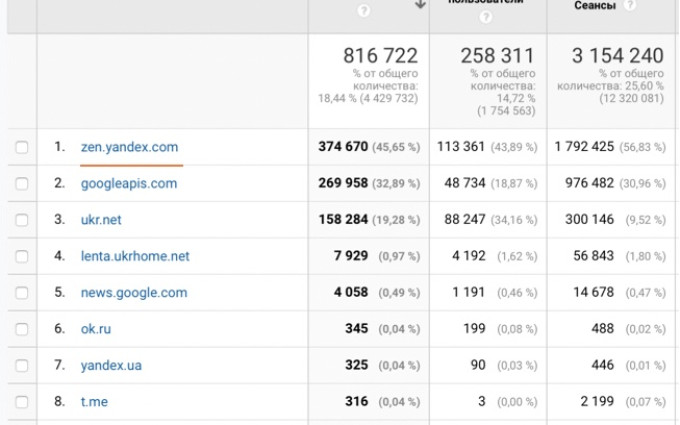Enable checkbox for news.google.com row
The image size is (680, 425).
pyautogui.click(x=22, y=293)
